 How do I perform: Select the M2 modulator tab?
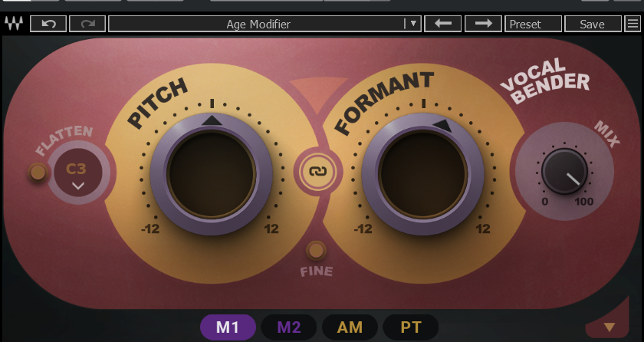coord(289,327)
